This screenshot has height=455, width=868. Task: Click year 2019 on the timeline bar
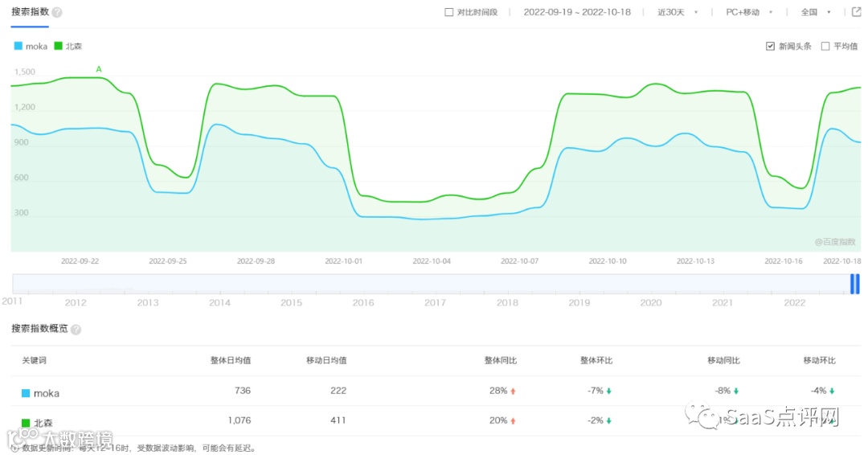[579, 303]
